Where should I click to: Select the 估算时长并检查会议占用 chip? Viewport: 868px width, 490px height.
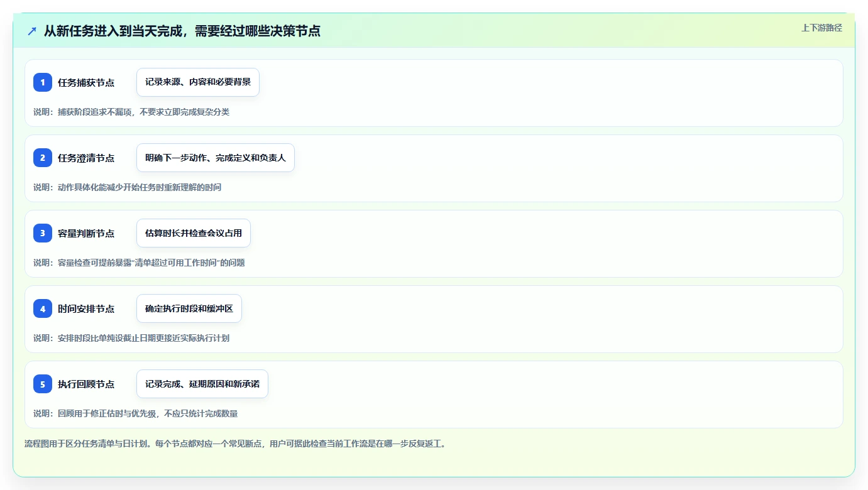tap(194, 233)
